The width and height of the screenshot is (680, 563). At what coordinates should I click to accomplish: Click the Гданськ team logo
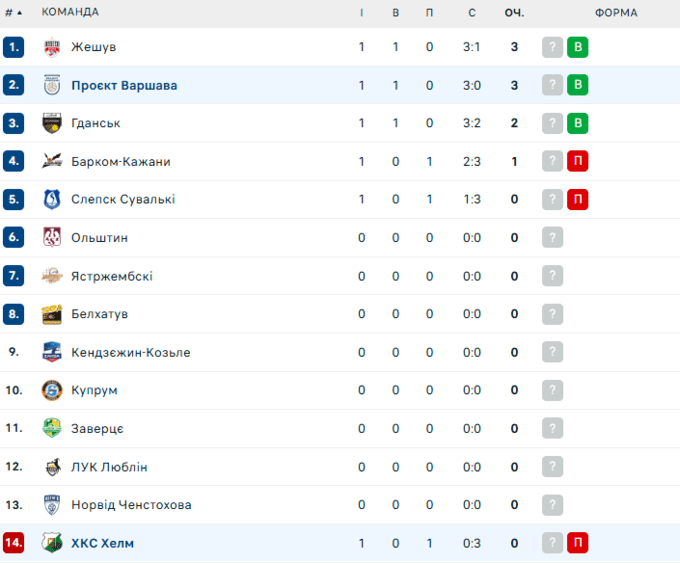(53, 123)
